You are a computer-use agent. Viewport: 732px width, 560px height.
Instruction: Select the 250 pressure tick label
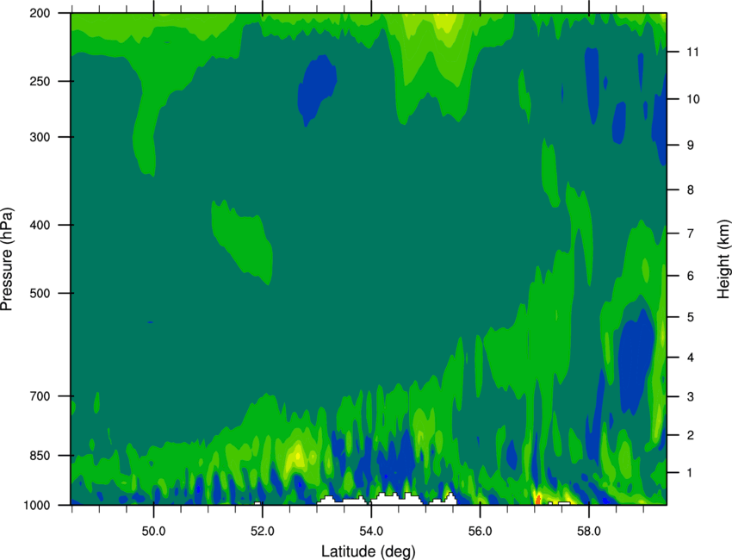40,81
